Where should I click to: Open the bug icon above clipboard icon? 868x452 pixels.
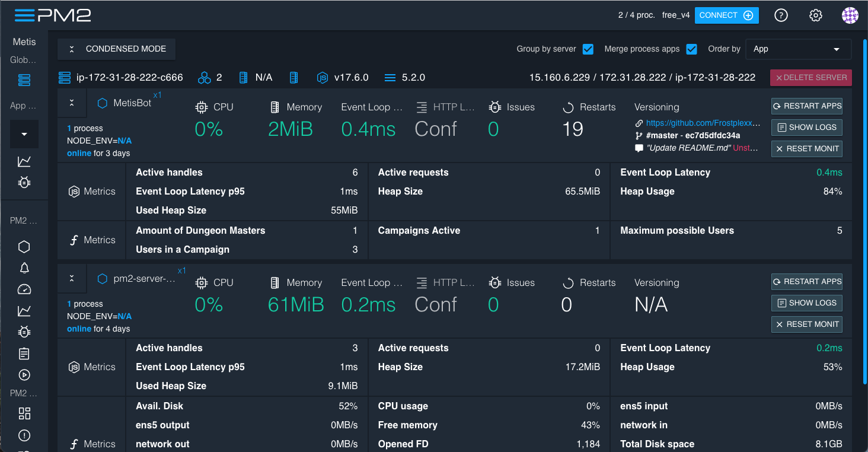pyautogui.click(x=24, y=332)
